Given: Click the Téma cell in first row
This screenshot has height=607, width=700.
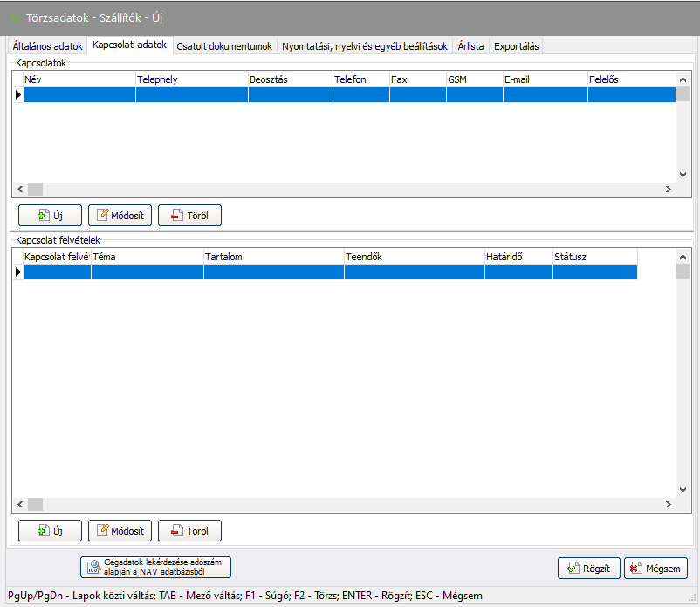Looking at the screenshot, I should 147,272.
